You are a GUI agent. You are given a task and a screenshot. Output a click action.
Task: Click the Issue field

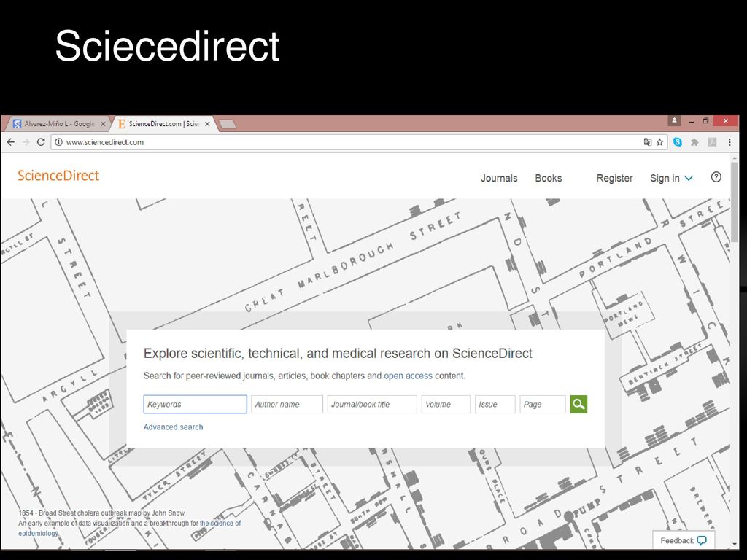[x=495, y=404]
